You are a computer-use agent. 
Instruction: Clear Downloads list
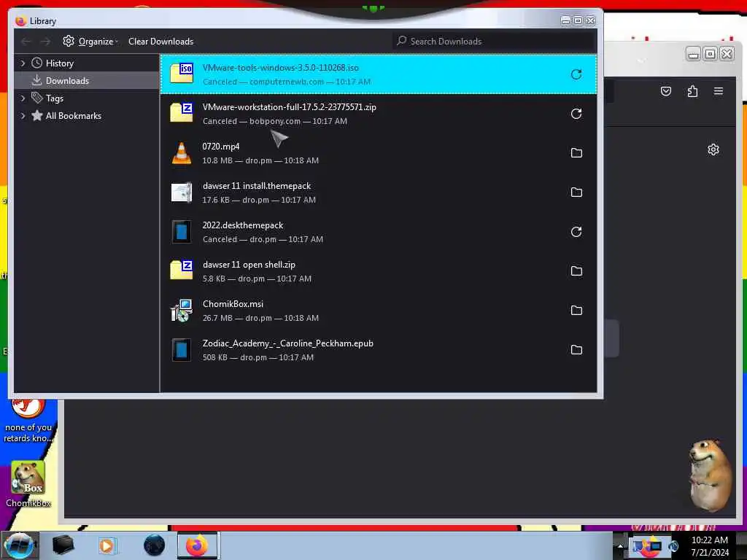click(x=160, y=42)
